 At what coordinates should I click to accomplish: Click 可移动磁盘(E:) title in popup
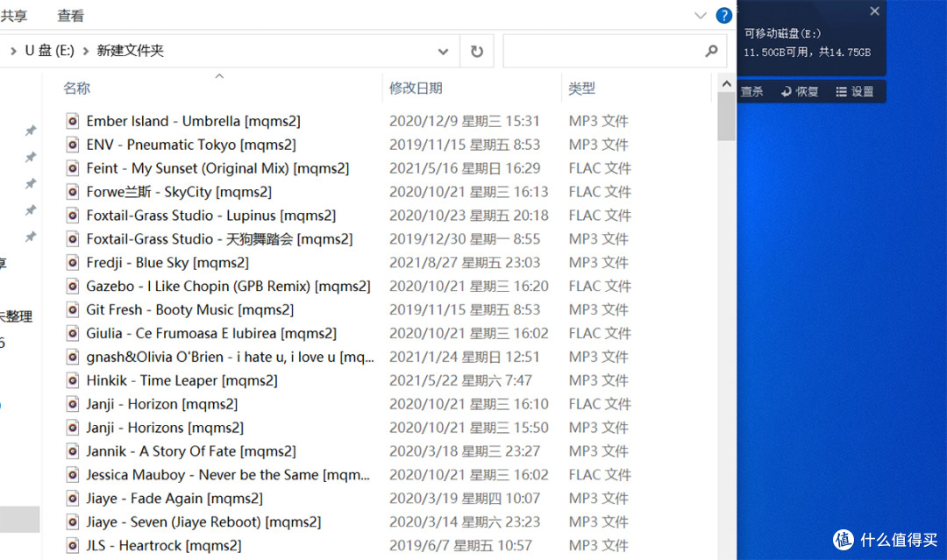pyautogui.click(x=782, y=34)
